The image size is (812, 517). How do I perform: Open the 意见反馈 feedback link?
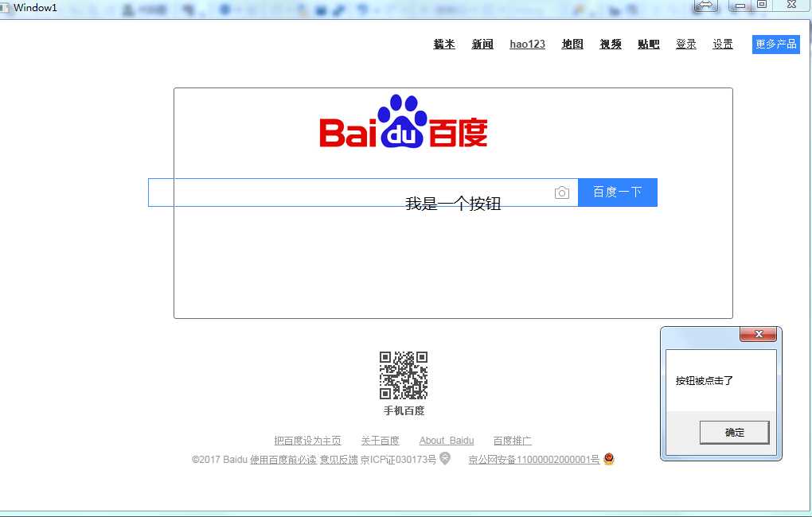(338, 460)
